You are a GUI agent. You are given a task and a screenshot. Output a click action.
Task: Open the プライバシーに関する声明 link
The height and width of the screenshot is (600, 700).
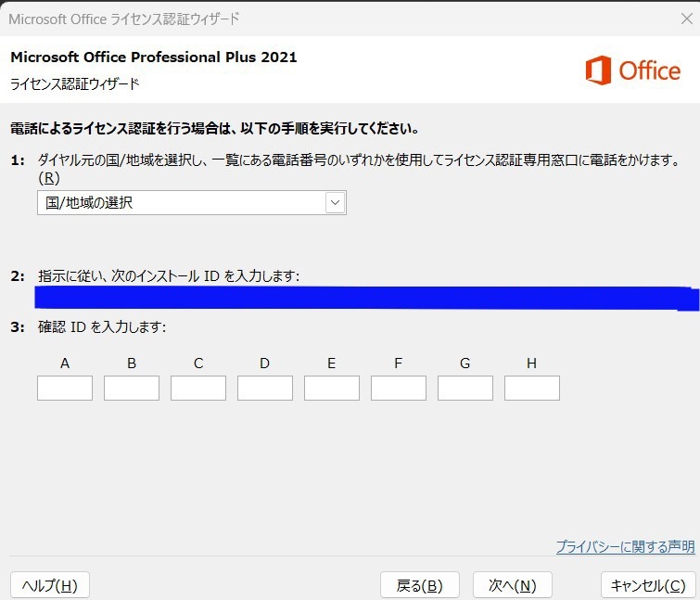626,546
